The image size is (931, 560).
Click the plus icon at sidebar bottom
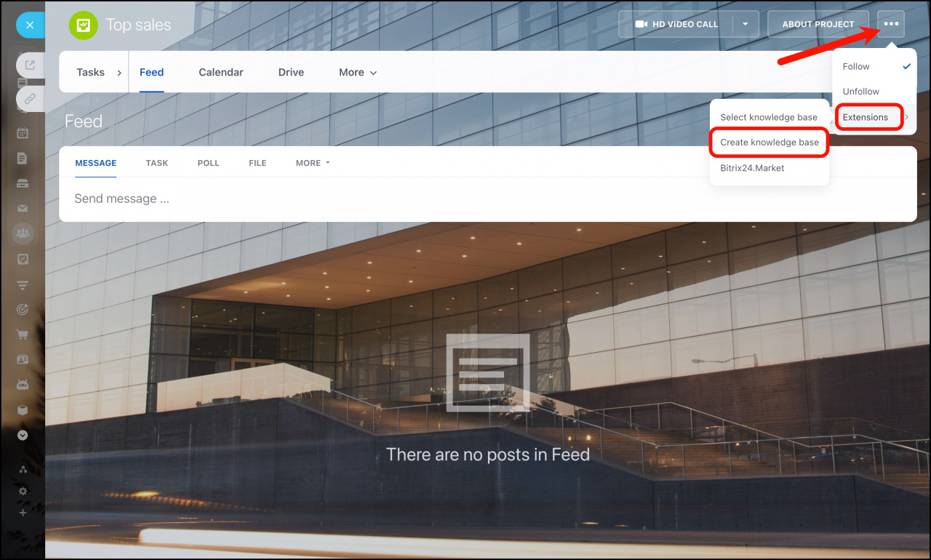pyautogui.click(x=23, y=513)
